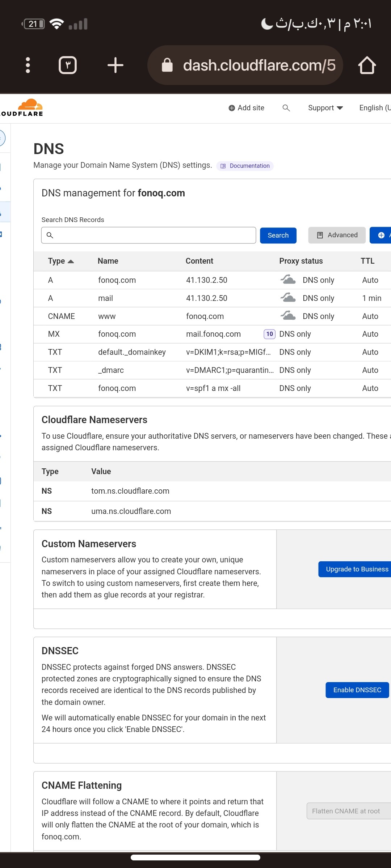The image size is (391, 868).
Task: Click the Upgrade to Business button
Action: (x=356, y=569)
